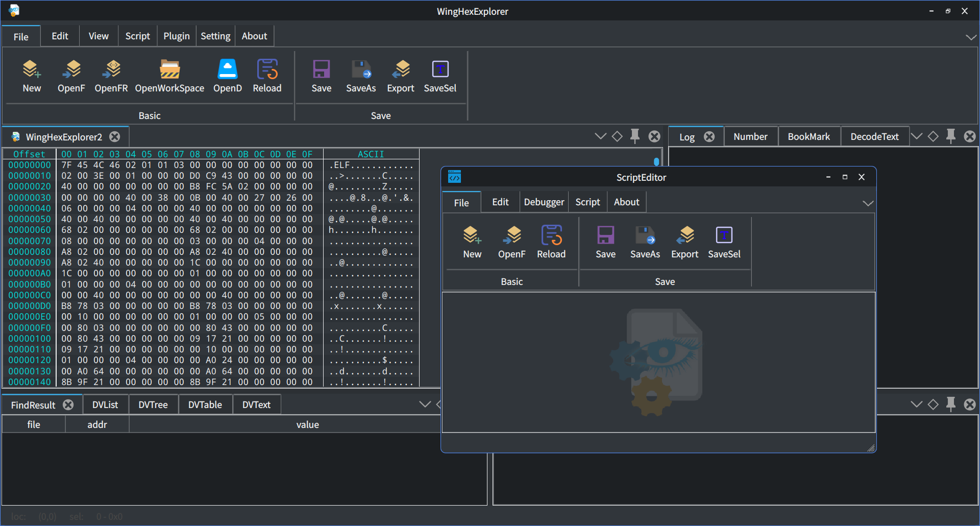Screen dimensions: 980x526
Task: Click byte 7F at offset 00000000
Action: (66, 165)
